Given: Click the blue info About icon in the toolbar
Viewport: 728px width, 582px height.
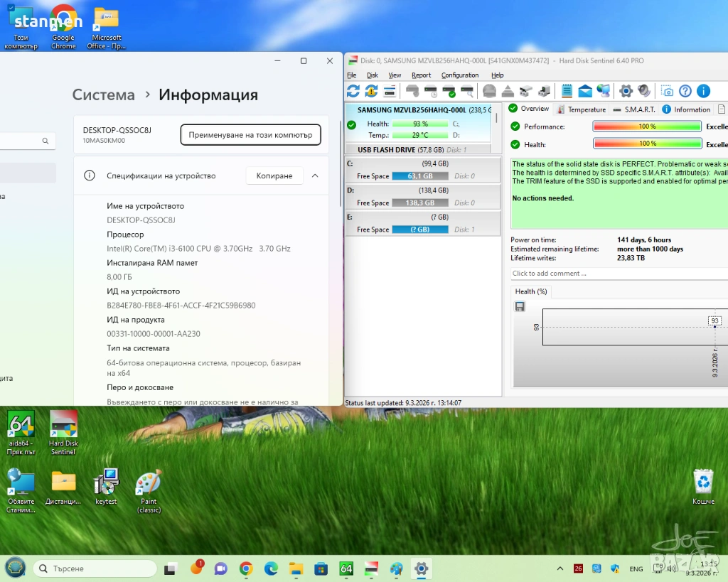Looking at the screenshot, I should coord(703,91).
